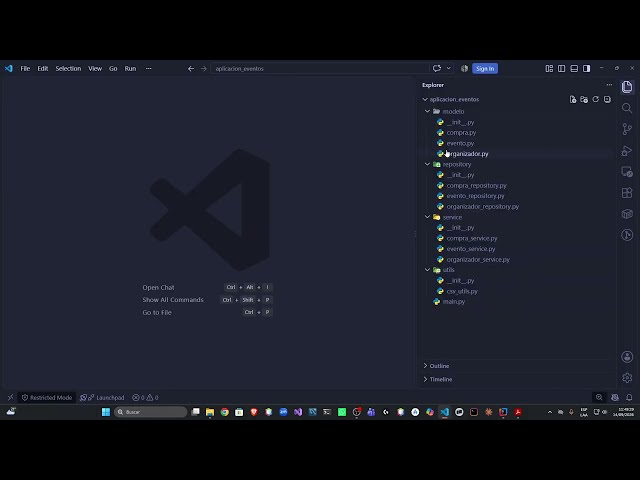Open csv_utils.py file

coord(462,291)
